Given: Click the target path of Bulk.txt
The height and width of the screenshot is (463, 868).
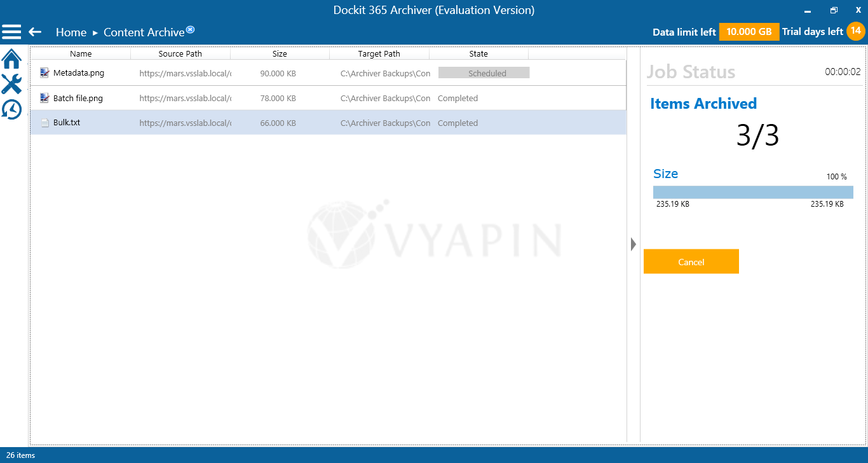Looking at the screenshot, I should point(385,123).
